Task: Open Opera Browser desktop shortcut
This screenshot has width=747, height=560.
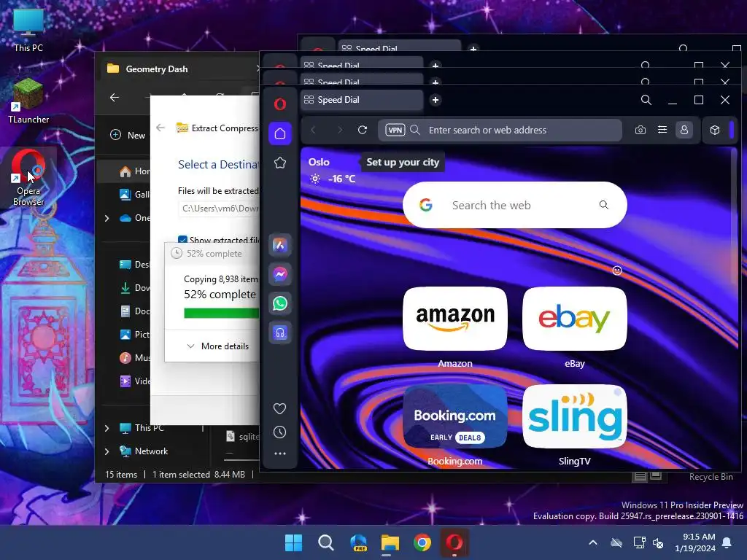Action: [x=28, y=178]
